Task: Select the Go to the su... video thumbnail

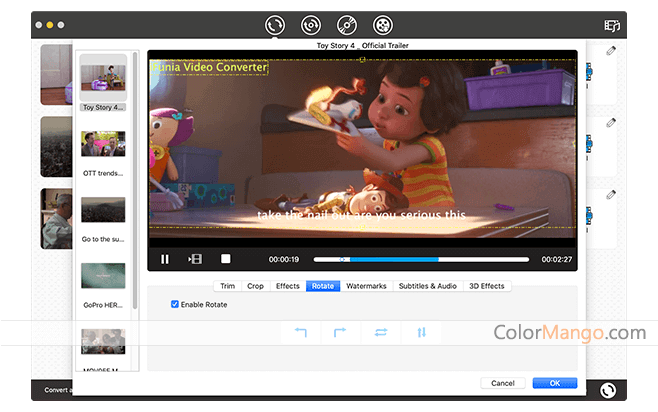Action: (x=103, y=209)
